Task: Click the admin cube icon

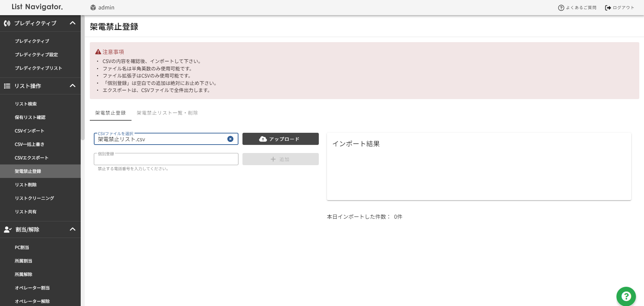Action: 93,7
